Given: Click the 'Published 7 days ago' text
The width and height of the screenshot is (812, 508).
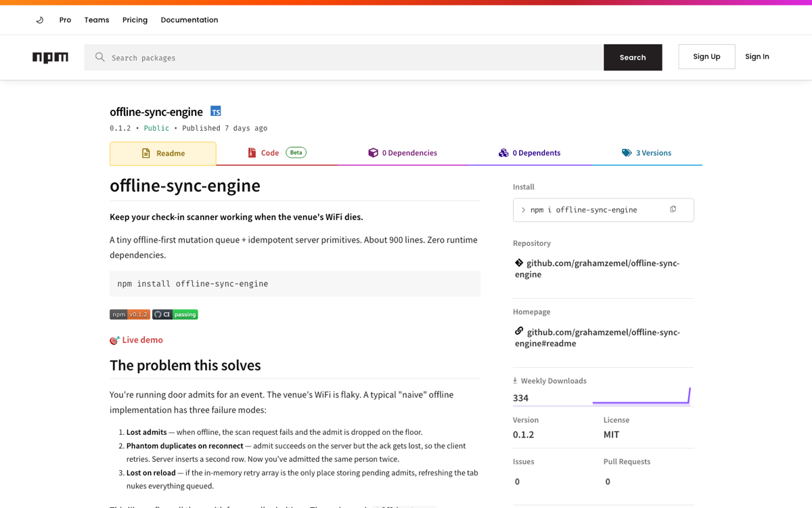Looking at the screenshot, I should pos(225,128).
